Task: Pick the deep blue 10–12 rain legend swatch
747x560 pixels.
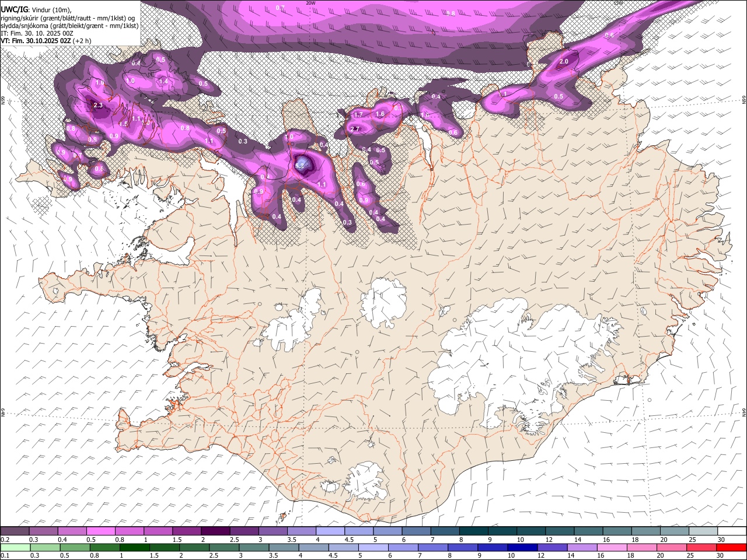Action: 521,547
